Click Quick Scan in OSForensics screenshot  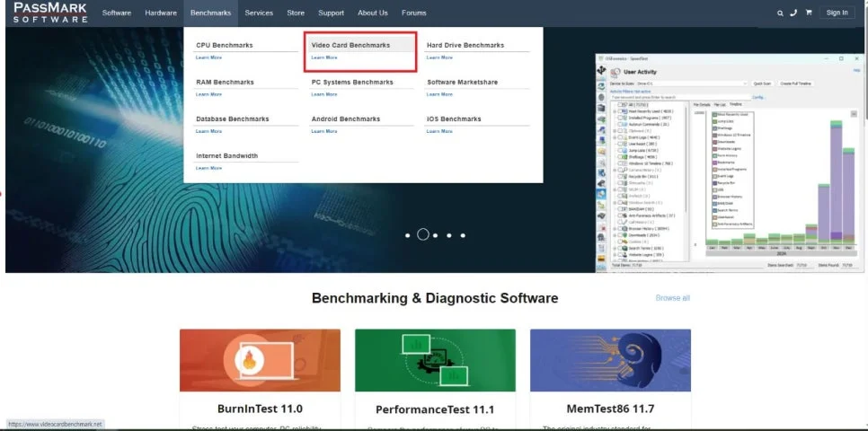(762, 84)
